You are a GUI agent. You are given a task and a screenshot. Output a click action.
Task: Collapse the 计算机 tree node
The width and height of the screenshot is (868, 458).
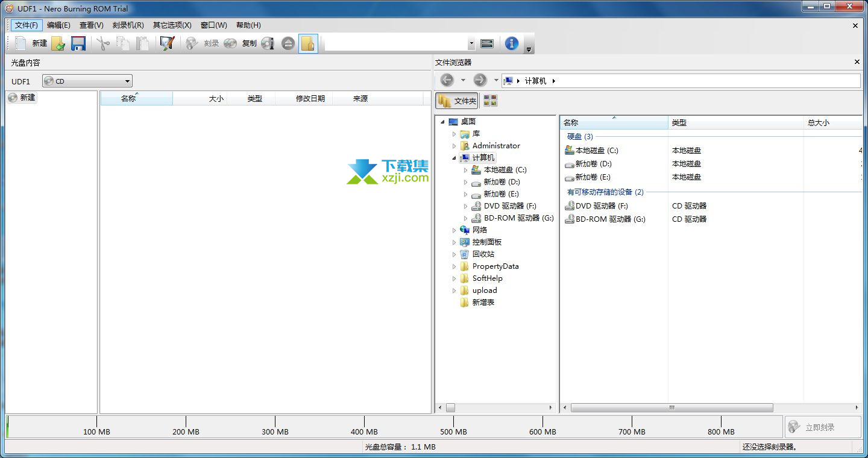click(454, 158)
